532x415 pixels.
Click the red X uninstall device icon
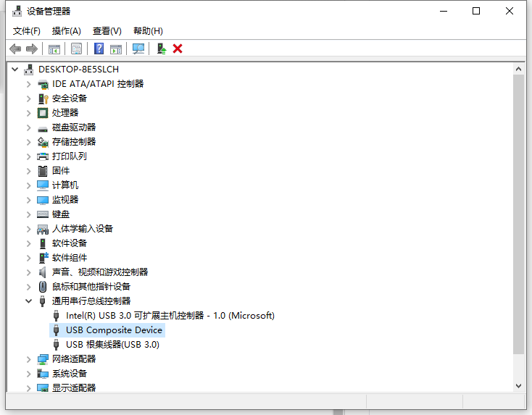[178, 49]
